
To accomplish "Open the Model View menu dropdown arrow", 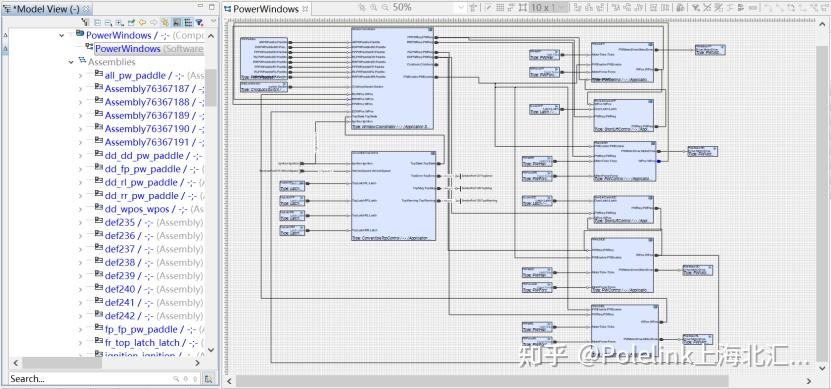I will point(214,22).
